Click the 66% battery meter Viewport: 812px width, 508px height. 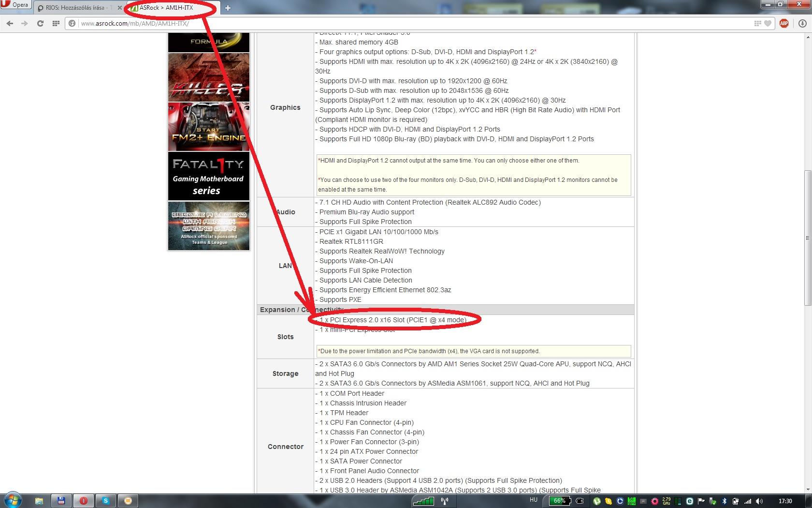560,501
